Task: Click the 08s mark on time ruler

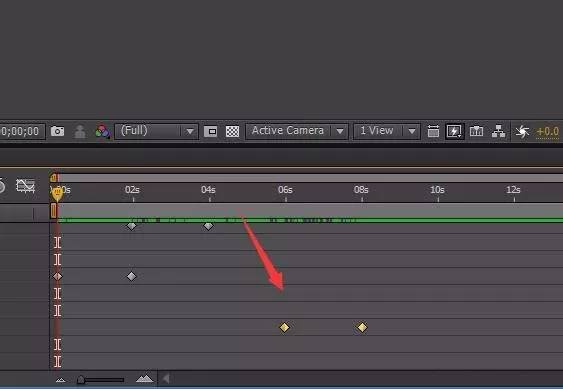Action: 361,190
